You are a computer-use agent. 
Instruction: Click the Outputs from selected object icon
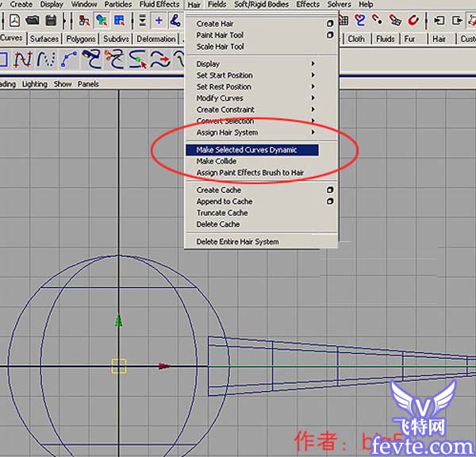457,21
